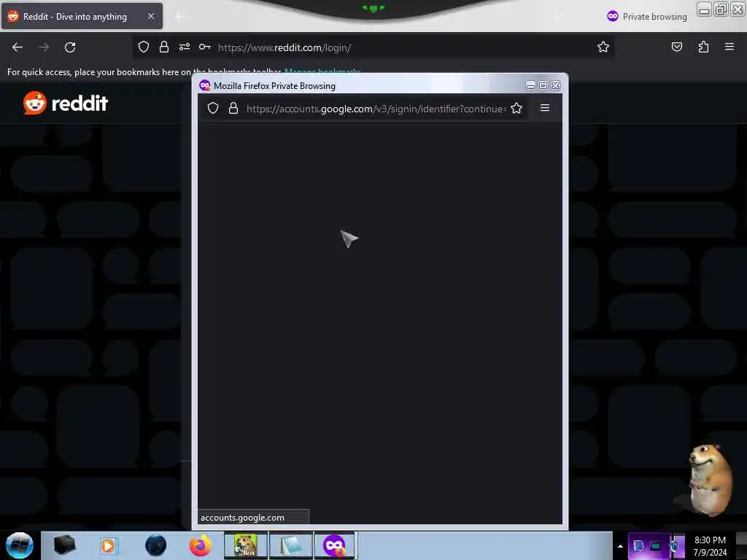747x560 pixels.
Task: Maximize the Firefox Private Browsing popup
Action: click(543, 86)
